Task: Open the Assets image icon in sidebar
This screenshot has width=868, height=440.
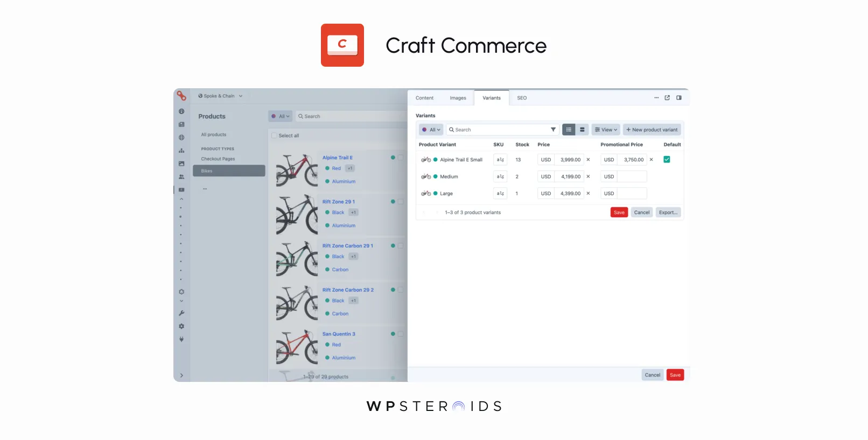Action: [x=181, y=164]
